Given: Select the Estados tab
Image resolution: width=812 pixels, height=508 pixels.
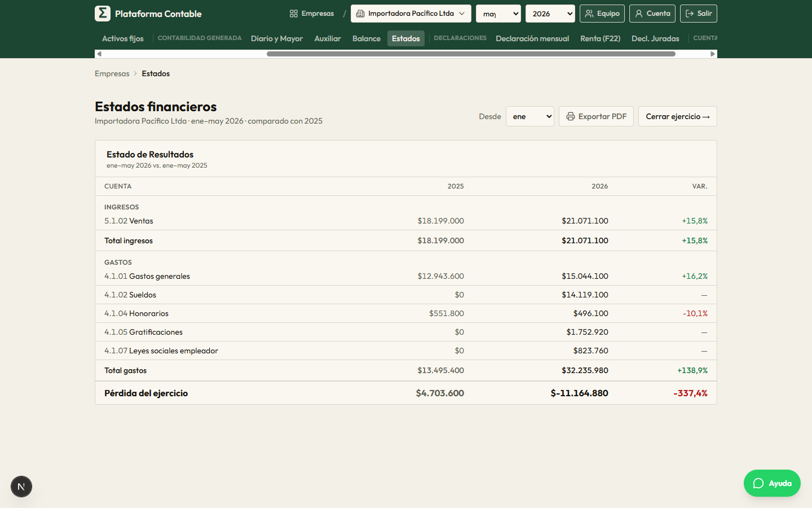Looking at the screenshot, I should click(406, 38).
